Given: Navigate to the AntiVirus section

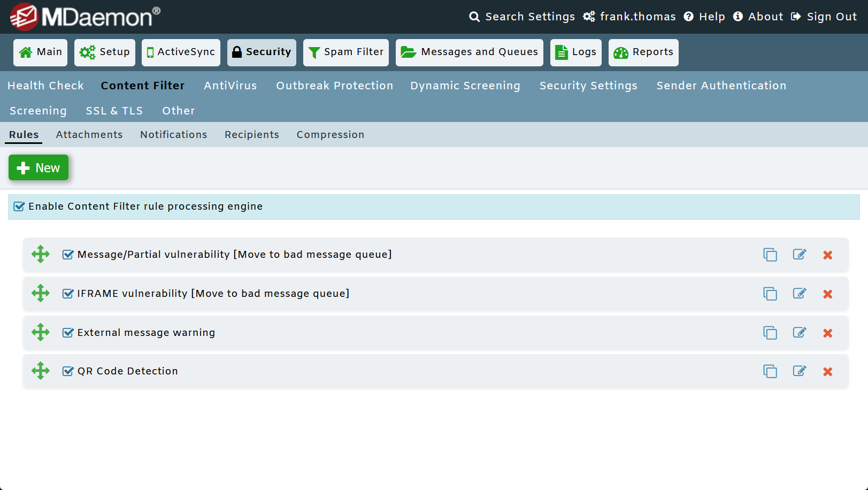Looking at the screenshot, I should pos(230,86).
